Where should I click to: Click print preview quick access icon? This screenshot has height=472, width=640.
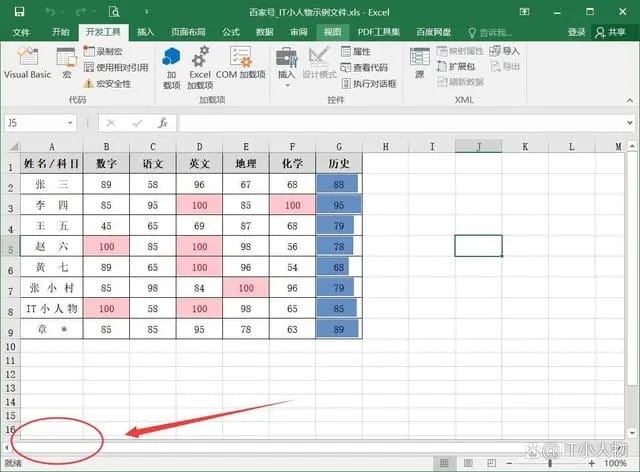pos(114,12)
